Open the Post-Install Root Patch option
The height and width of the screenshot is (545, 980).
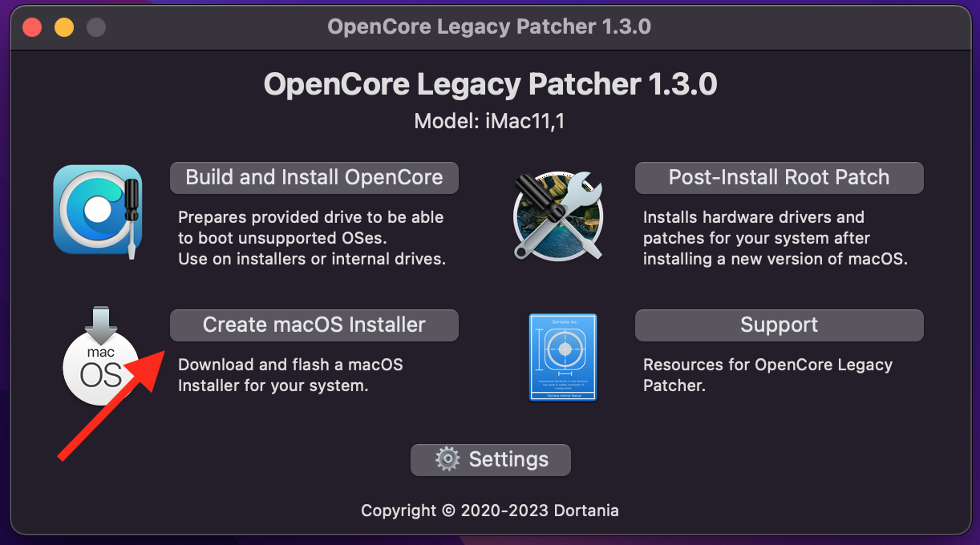pos(779,177)
